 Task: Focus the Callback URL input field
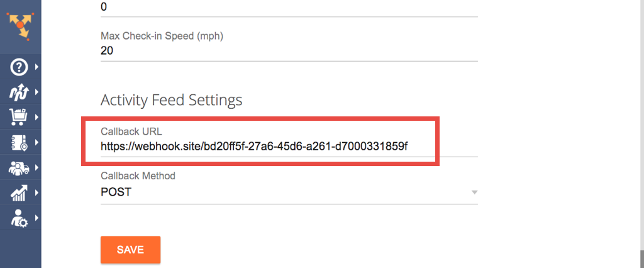(x=289, y=146)
